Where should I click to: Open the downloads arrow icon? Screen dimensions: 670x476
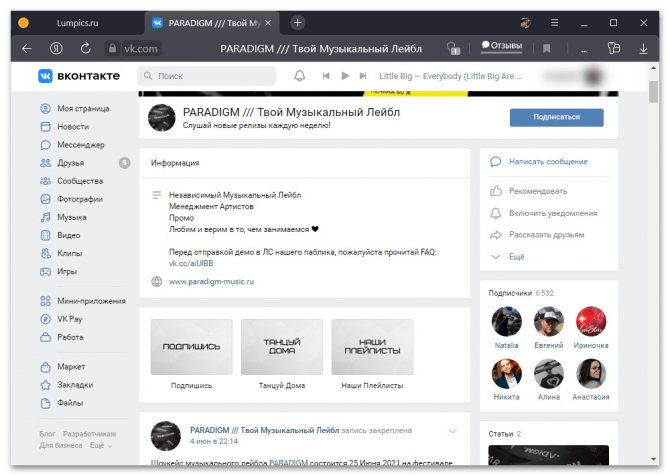coord(643,49)
